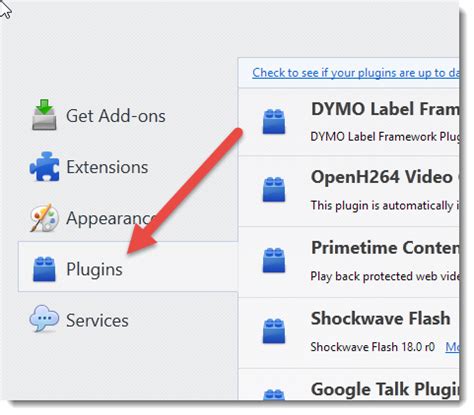Open the More link for Shockwave Flash
The height and width of the screenshot is (415, 474).
tap(452, 347)
